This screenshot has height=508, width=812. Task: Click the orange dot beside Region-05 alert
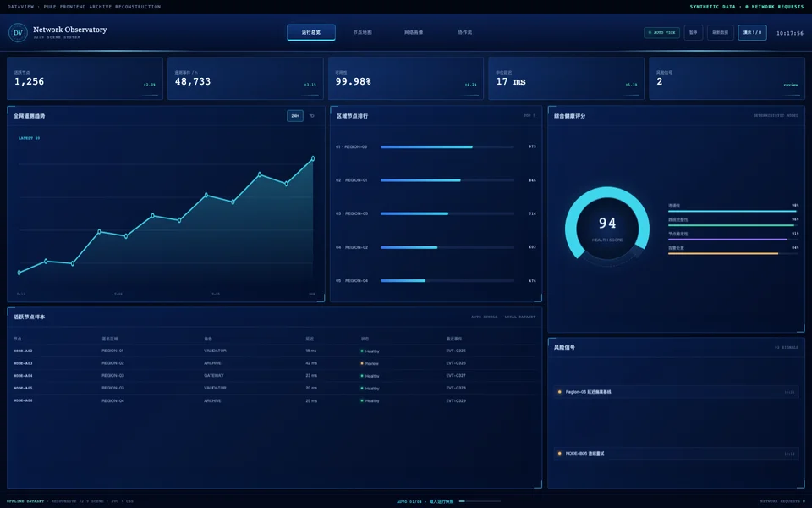559,392
